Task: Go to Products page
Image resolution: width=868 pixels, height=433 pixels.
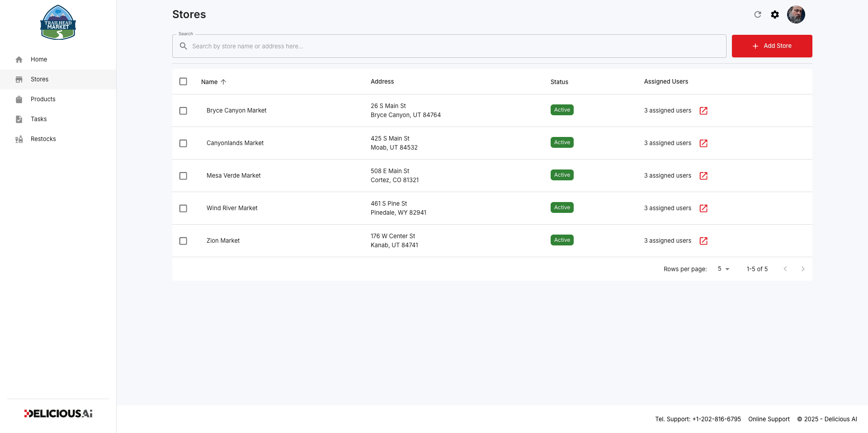Action: [58, 99]
